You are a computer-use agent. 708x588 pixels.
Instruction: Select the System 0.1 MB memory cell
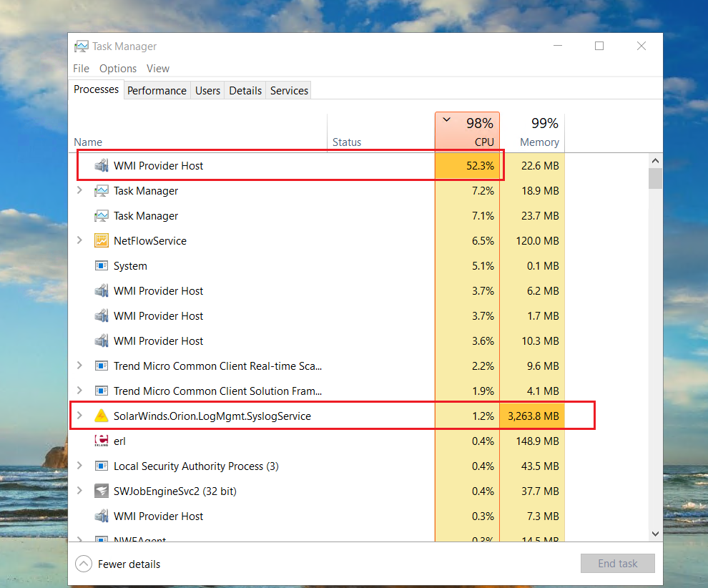532,265
